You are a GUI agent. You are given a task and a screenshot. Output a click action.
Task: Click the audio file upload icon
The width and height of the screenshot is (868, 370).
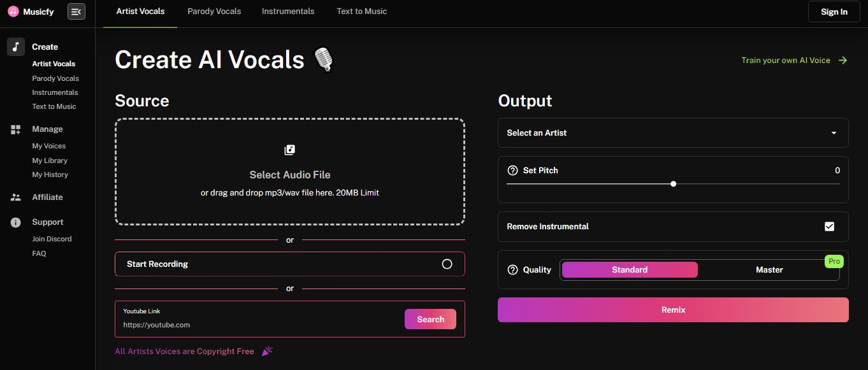(290, 150)
